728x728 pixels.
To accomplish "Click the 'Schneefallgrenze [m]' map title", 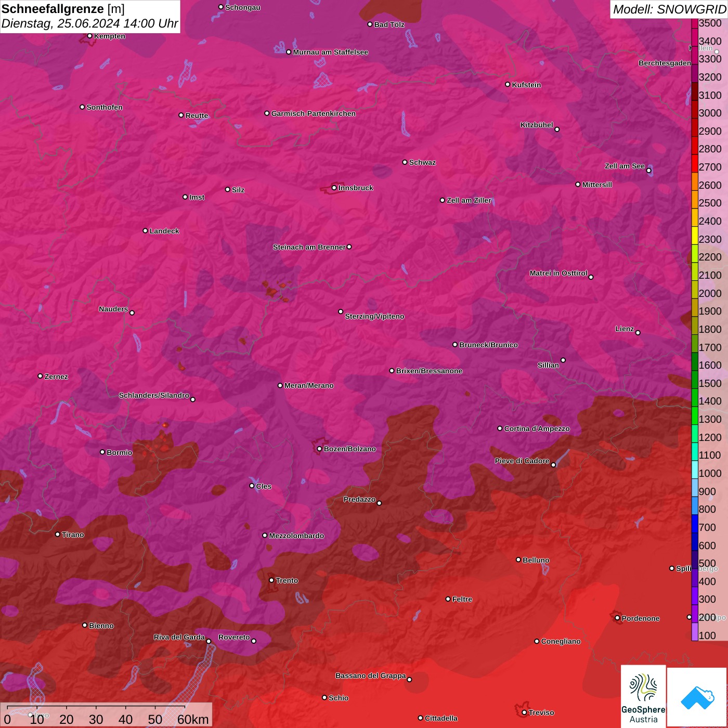I will (63, 8).
